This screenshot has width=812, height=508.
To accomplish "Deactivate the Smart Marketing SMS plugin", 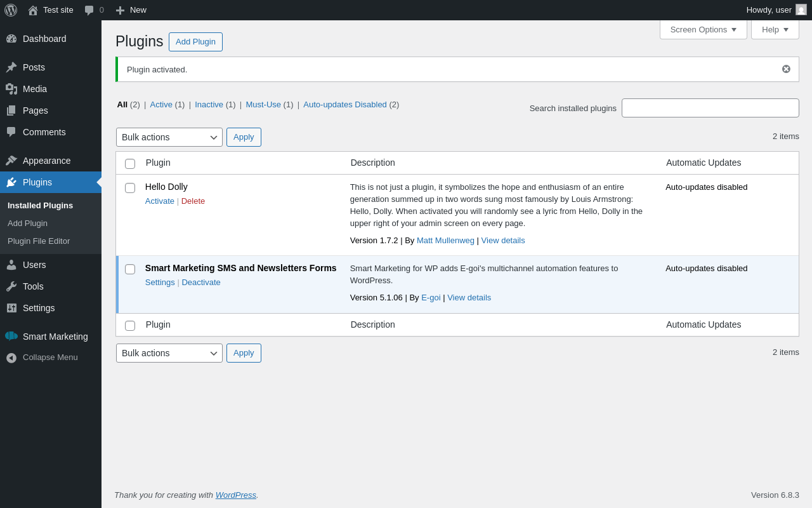I will click(201, 283).
